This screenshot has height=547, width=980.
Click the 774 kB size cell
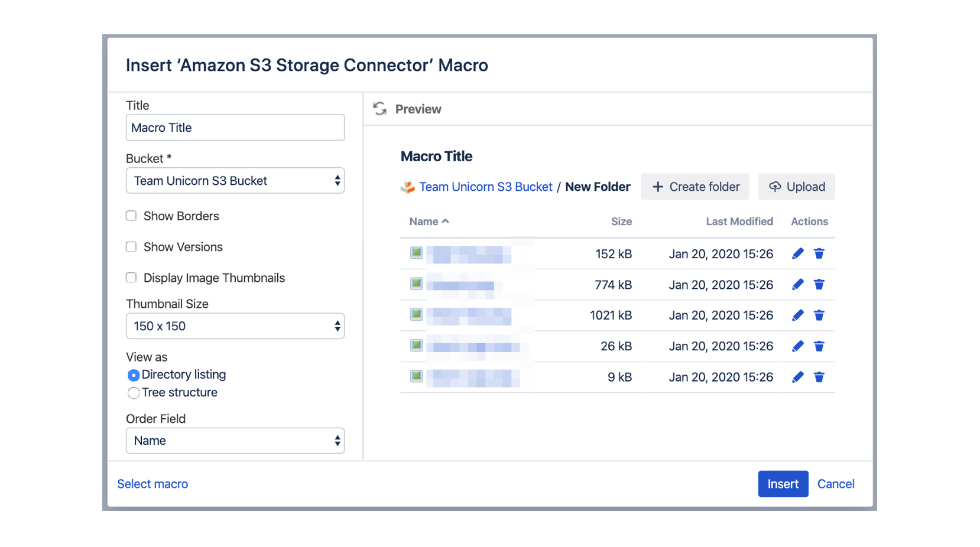click(613, 285)
